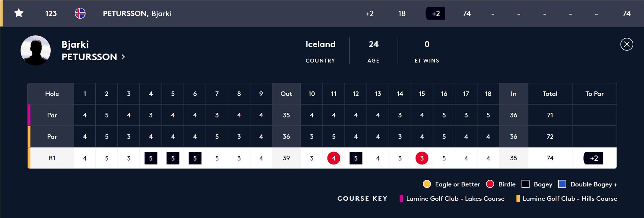Click the +2 today badge in header row

435,14
